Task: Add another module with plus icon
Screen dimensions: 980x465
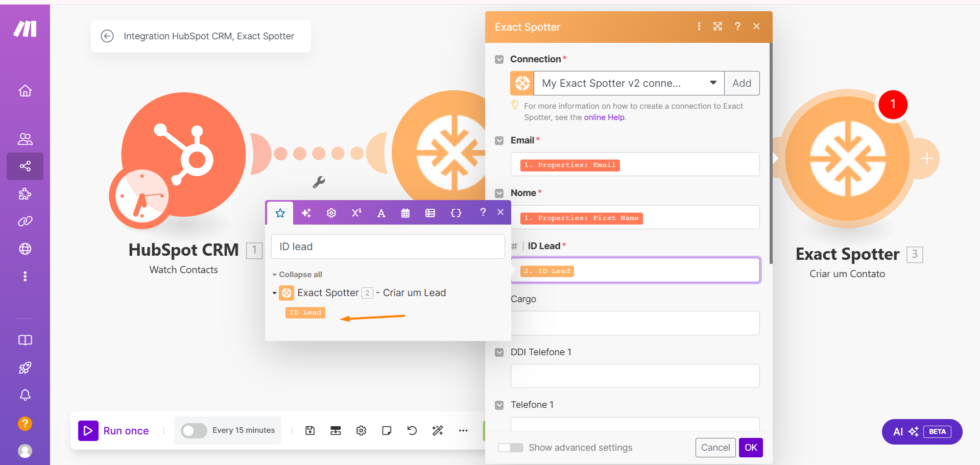Action: [x=927, y=159]
